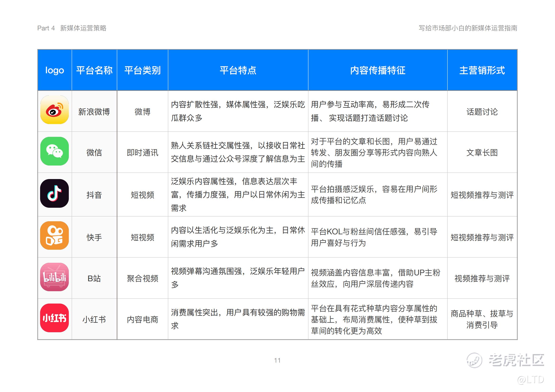The image size is (555, 392).
Task: Click the Sina Weibo logo icon
Action: tap(54, 110)
